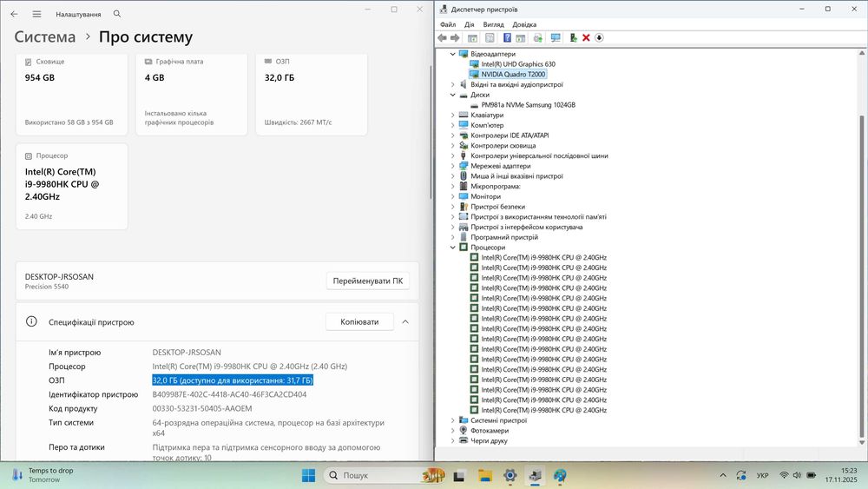This screenshot has height=489, width=868.
Task: Click the blue Help question mark icon
Action: [x=507, y=37]
